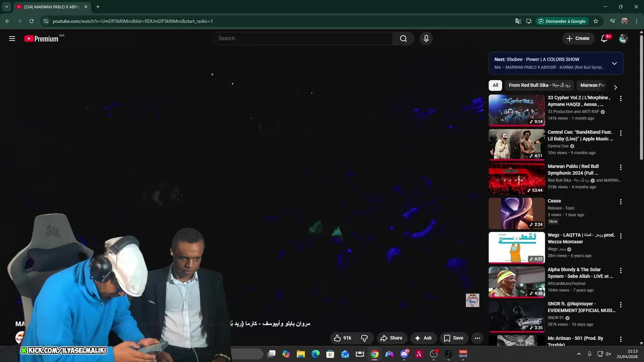Open Discord from taskbar
Viewport: 644px width, 362px height.
404,354
